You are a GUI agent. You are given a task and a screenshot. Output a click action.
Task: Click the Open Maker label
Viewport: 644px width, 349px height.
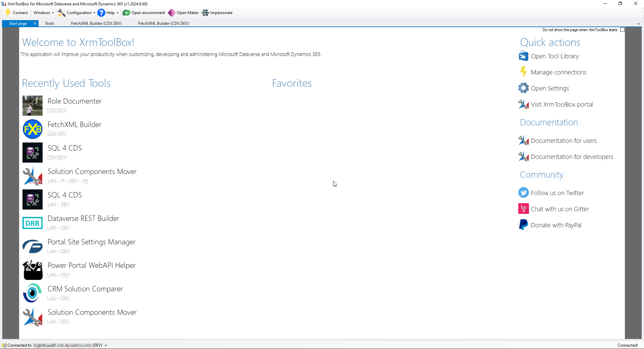[x=188, y=13]
